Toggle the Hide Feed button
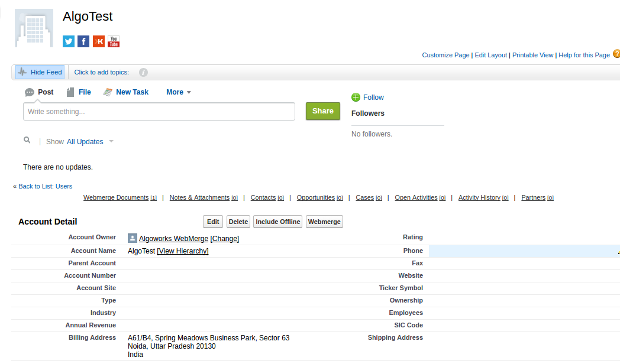 tap(40, 72)
